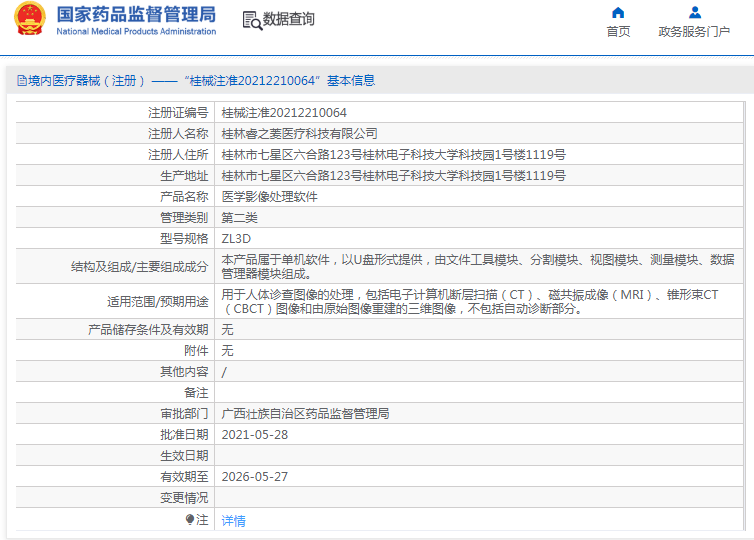Click 无 in 附件 row

(227, 351)
